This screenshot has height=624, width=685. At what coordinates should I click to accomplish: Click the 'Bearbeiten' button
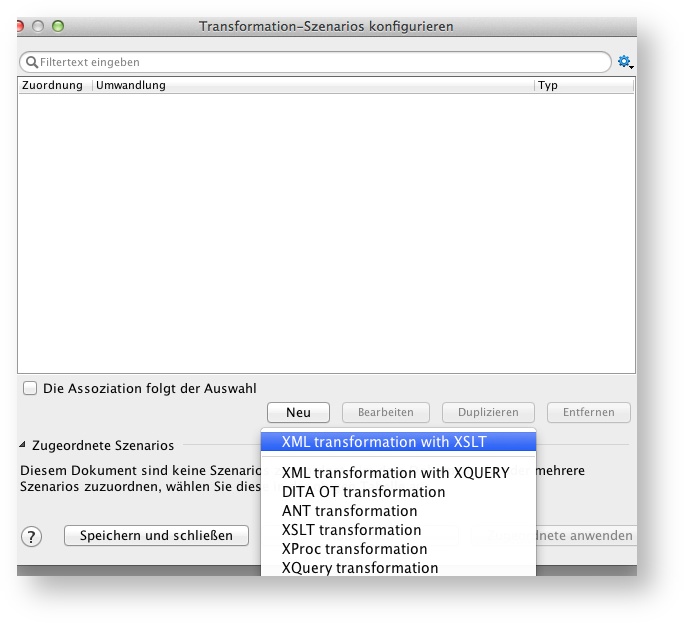point(385,413)
